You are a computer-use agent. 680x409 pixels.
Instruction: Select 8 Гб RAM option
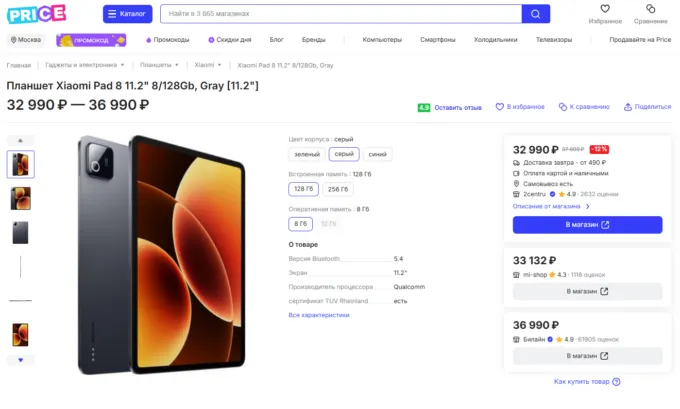point(301,224)
